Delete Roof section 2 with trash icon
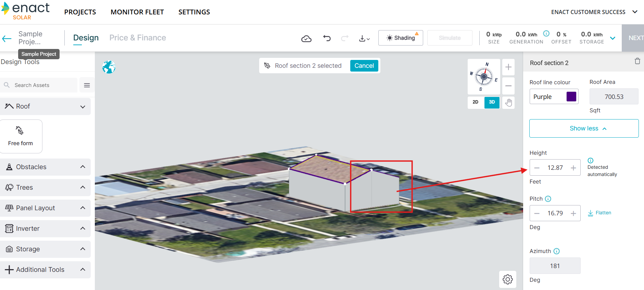 pyautogui.click(x=637, y=61)
